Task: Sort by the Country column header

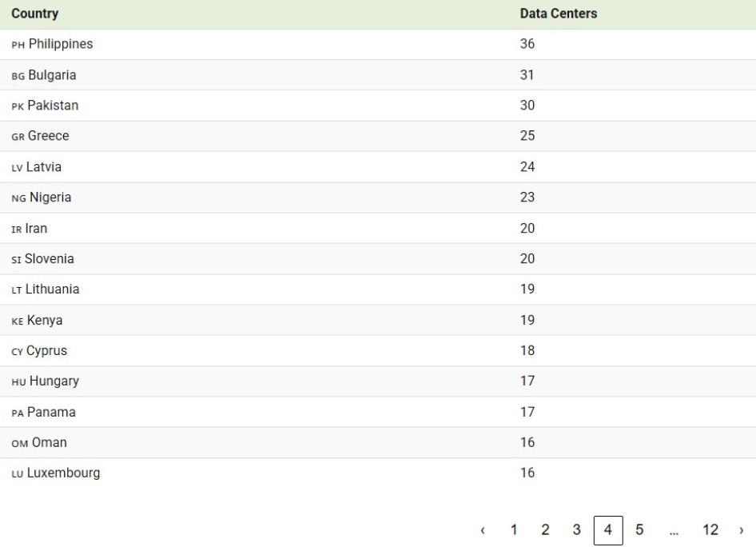Action: coord(34,14)
